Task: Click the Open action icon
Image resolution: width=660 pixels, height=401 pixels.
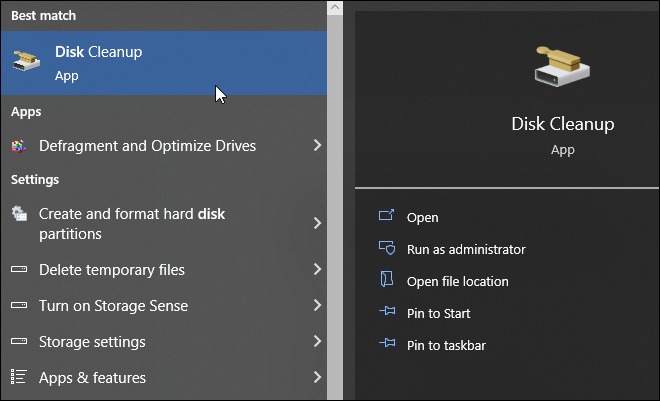Action: 386,216
